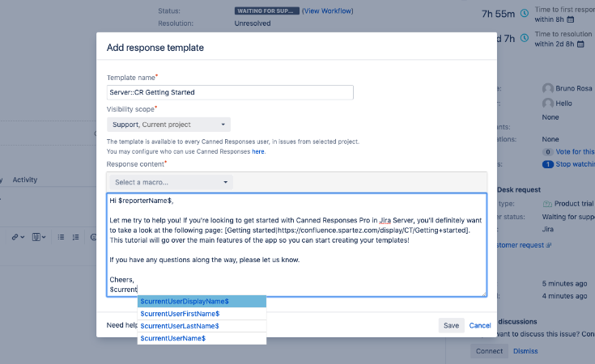Image resolution: width=595 pixels, height=364 pixels.
Task: Click the Product trial request type icon
Action: (548, 203)
